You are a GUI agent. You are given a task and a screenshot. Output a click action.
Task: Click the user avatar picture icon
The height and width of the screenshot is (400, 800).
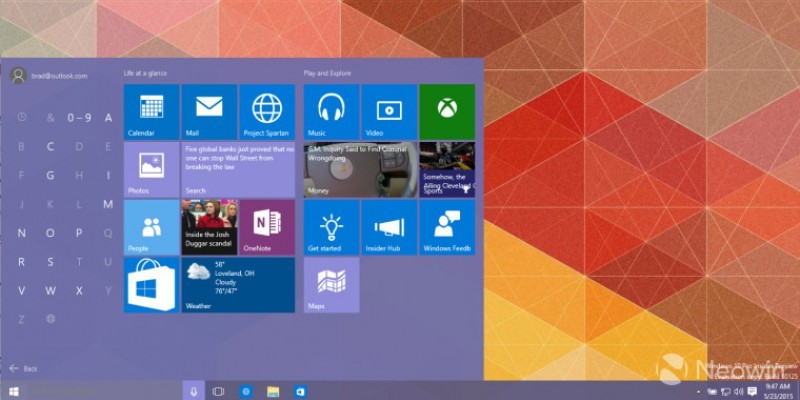click(x=18, y=76)
